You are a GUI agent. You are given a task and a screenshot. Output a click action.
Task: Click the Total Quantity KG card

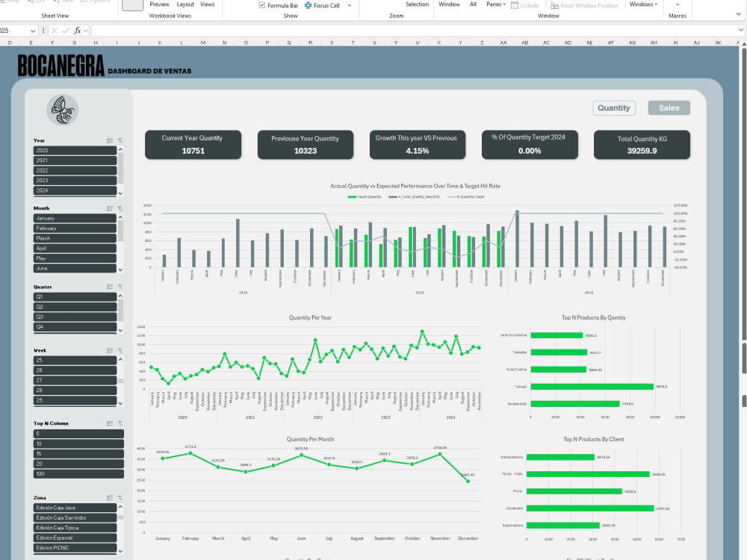(642, 145)
